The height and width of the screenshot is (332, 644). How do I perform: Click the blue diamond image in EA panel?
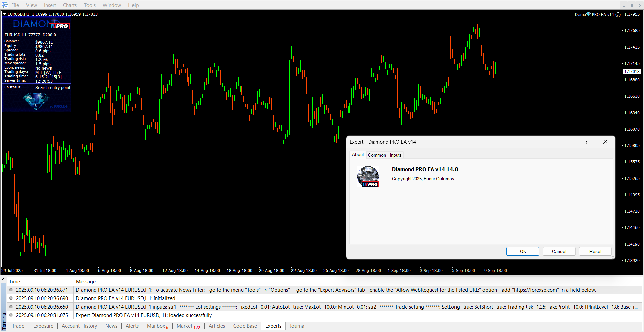coord(37,102)
